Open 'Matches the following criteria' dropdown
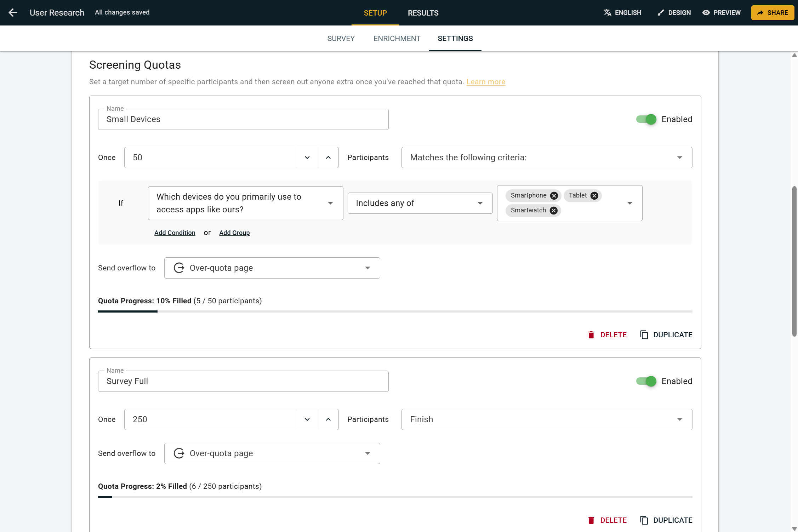 point(547,158)
